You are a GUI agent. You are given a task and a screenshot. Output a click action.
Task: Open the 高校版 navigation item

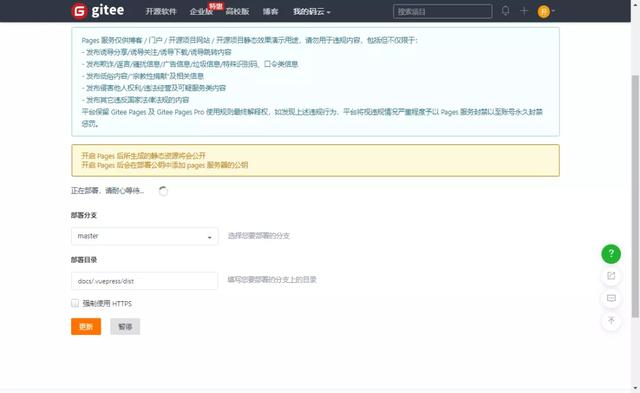tap(237, 11)
